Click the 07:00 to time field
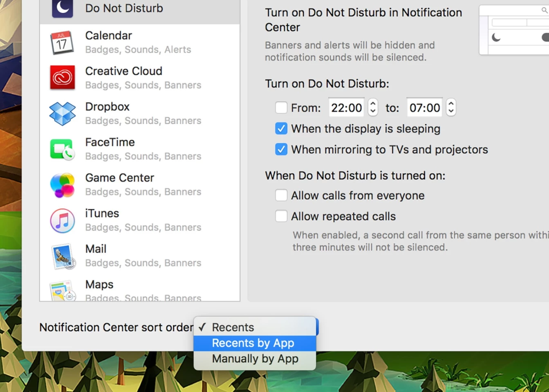The width and height of the screenshot is (549, 392). point(425,108)
